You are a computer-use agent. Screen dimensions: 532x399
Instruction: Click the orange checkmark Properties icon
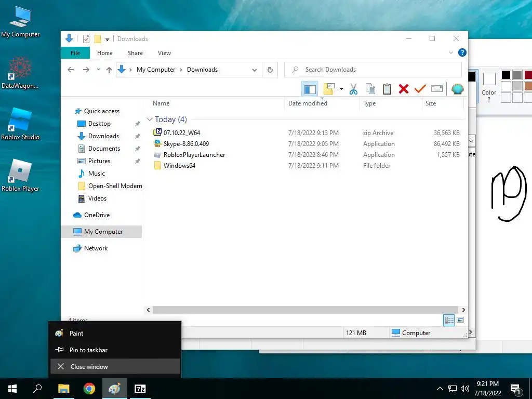pyautogui.click(x=420, y=89)
